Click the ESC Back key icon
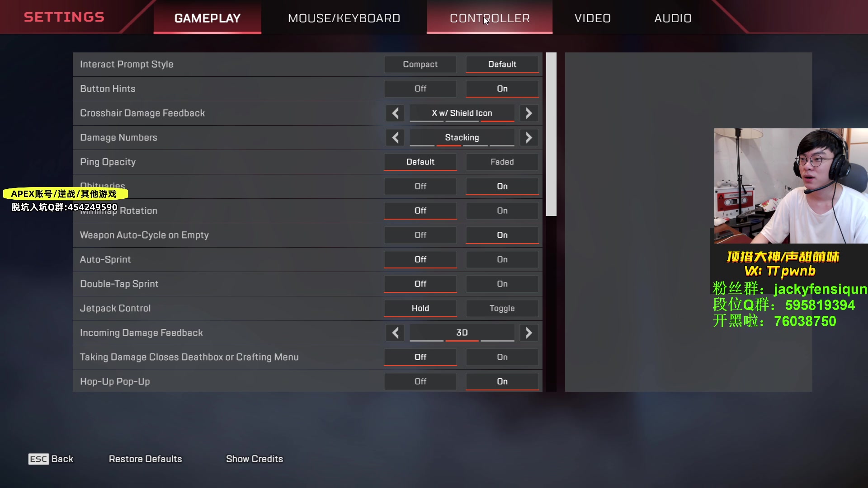The image size is (868, 488). coord(38,459)
